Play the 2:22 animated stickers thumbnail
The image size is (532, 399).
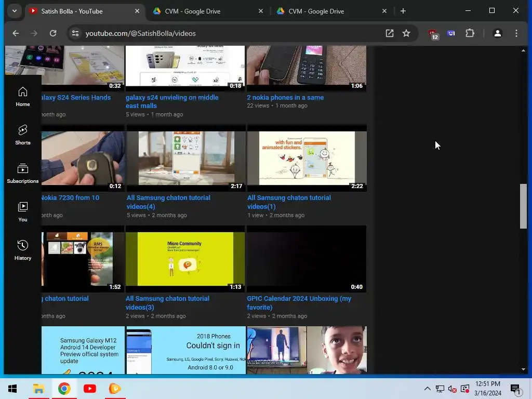(307, 158)
